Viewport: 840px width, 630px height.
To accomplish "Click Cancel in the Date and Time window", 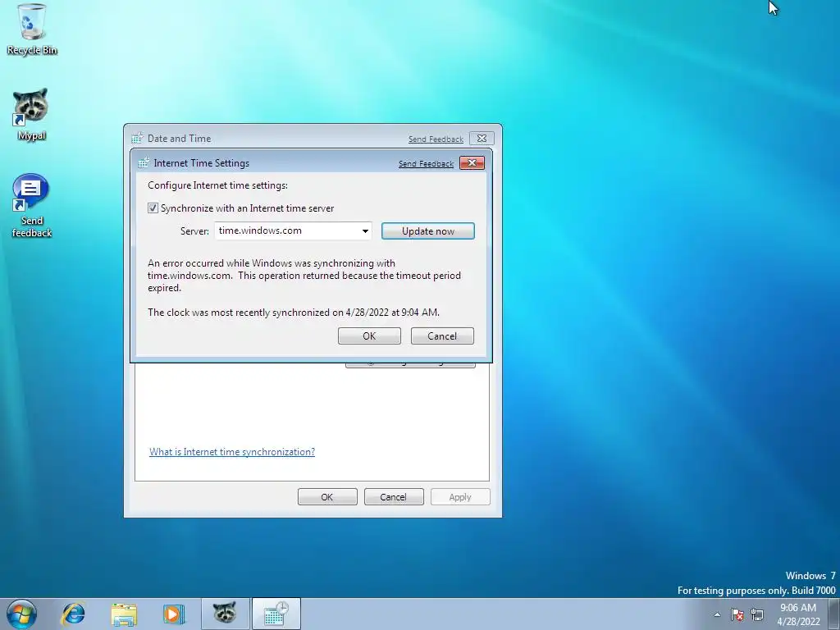I will coord(394,497).
